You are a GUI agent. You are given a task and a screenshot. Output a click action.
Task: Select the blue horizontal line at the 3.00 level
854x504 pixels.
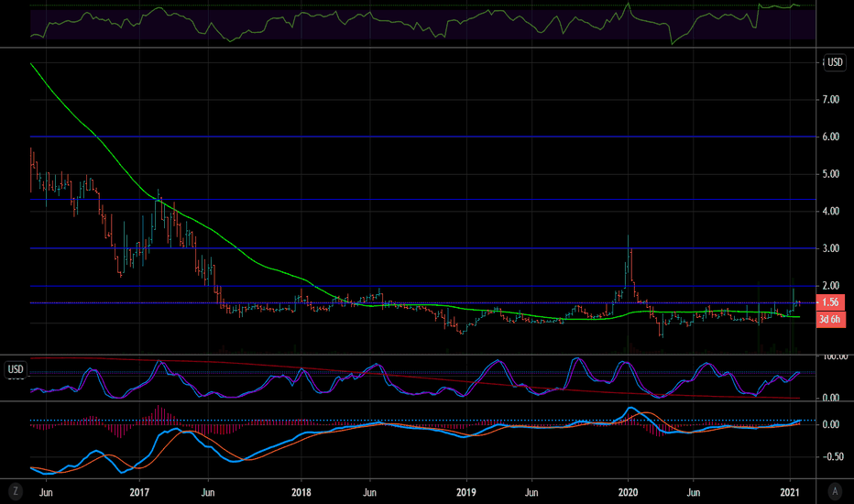(423, 248)
